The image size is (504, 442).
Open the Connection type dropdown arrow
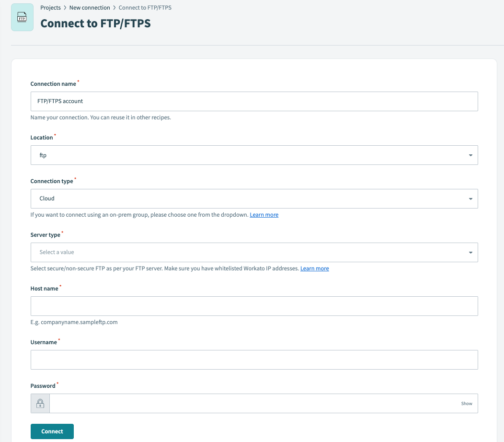tap(470, 198)
